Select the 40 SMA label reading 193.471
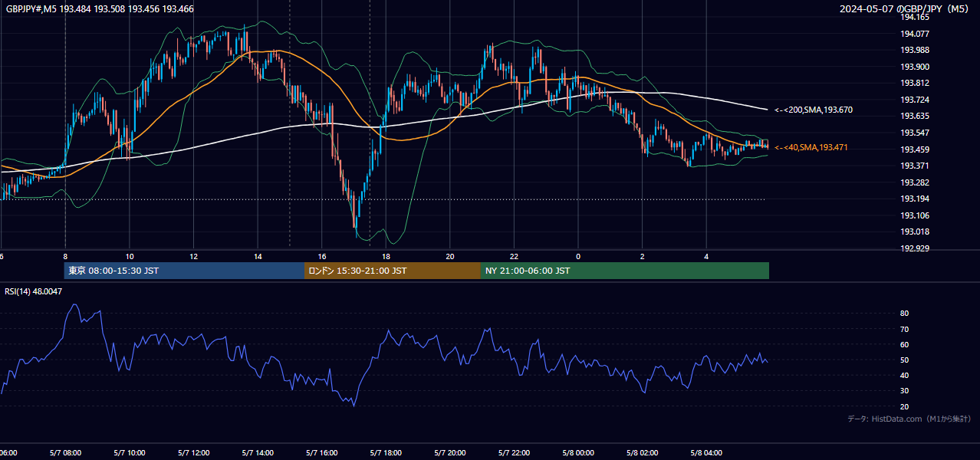Viewport: 980px width, 460px height. click(811, 147)
